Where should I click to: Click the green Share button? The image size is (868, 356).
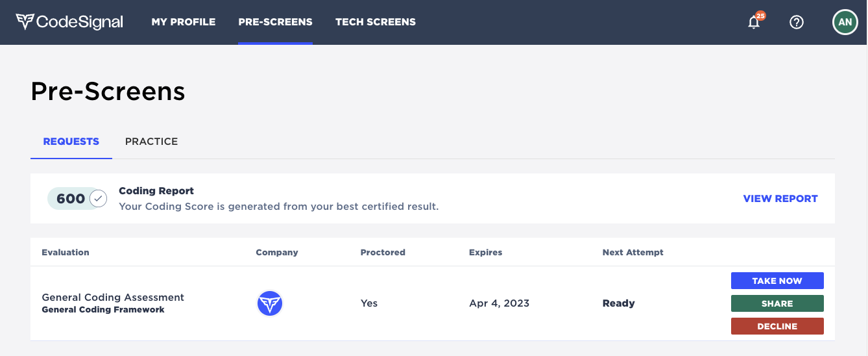pyautogui.click(x=777, y=303)
